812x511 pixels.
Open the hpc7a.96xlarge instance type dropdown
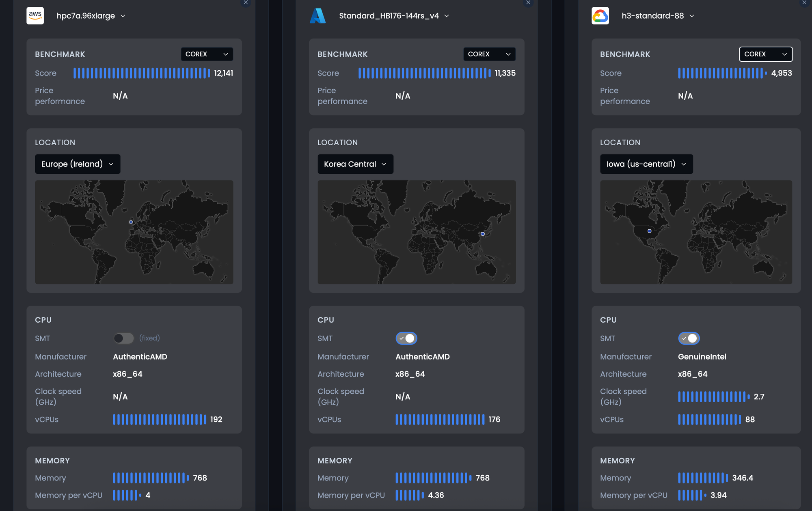pyautogui.click(x=91, y=16)
